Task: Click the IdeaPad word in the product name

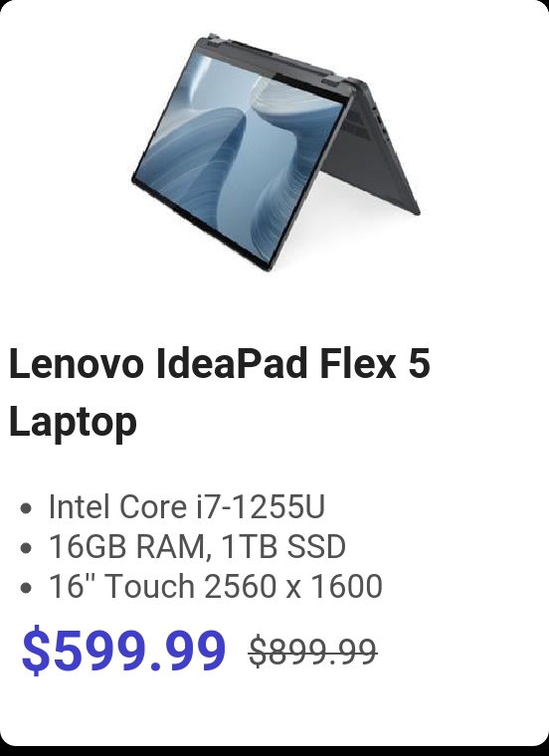Action: (x=232, y=363)
